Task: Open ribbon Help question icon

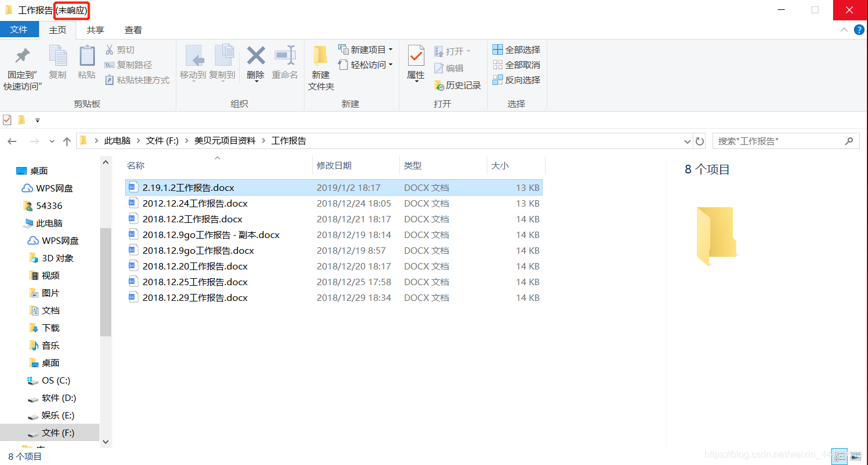Action: click(859, 30)
